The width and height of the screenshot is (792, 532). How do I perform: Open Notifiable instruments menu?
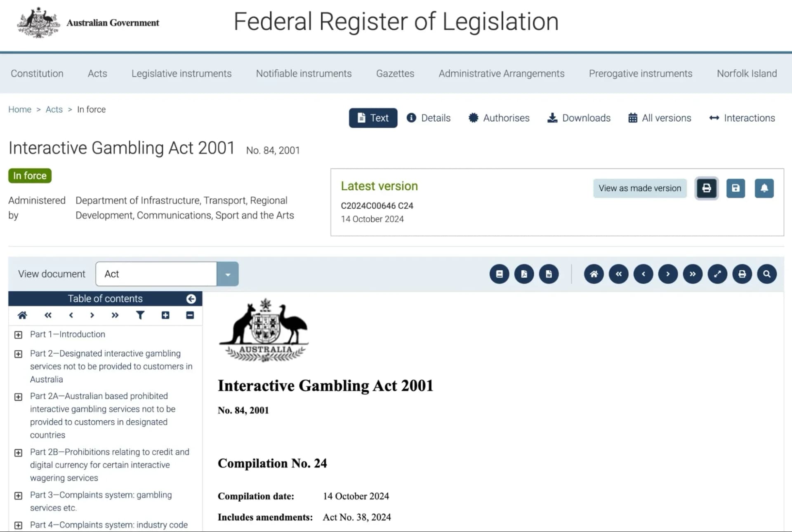[x=304, y=73]
